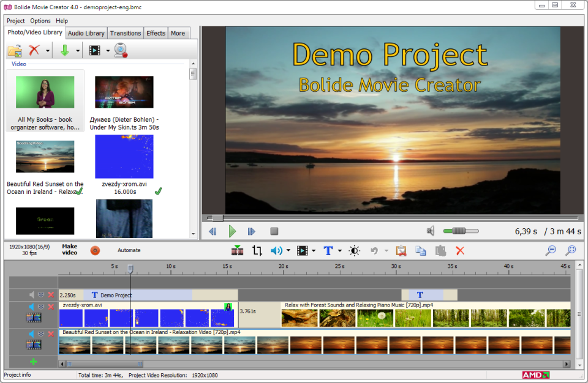The image size is (588, 383).
Task: Click the zoom out magnifier icon
Action: tap(551, 250)
